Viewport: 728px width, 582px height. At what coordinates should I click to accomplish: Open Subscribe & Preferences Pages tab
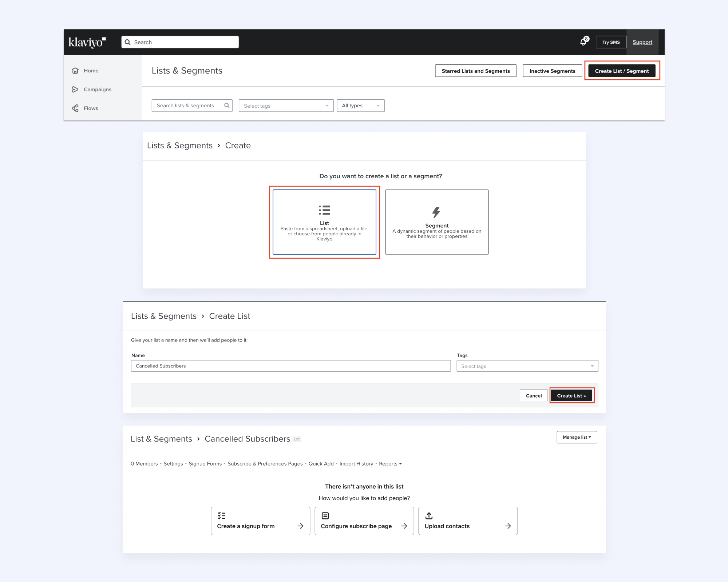[x=265, y=463]
